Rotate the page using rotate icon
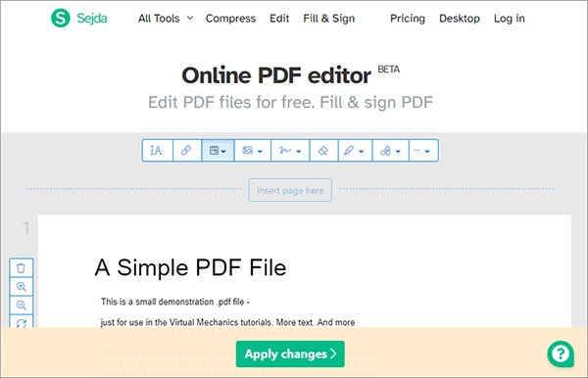The height and width of the screenshot is (378, 588). 21,322
